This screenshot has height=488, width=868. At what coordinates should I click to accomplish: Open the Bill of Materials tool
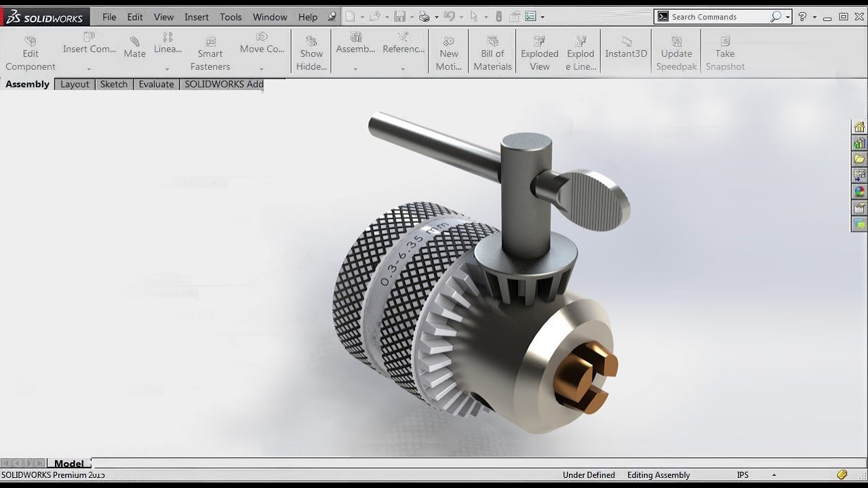pos(492,52)
